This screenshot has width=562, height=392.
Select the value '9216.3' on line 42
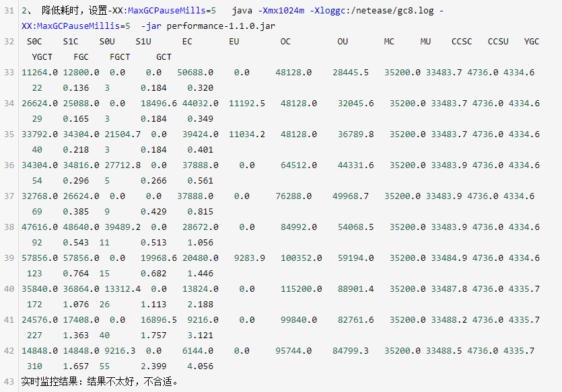click(120, 351)
